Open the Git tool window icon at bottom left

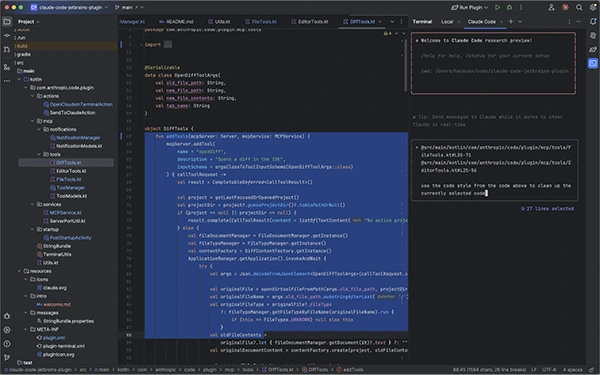pos(7,357)
